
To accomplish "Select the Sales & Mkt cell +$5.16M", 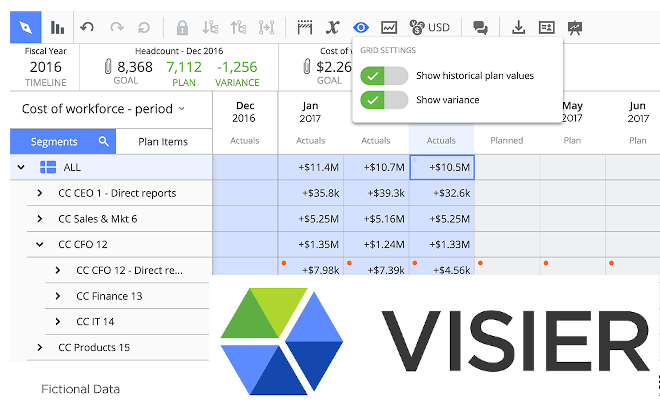I will coord(376,219).
